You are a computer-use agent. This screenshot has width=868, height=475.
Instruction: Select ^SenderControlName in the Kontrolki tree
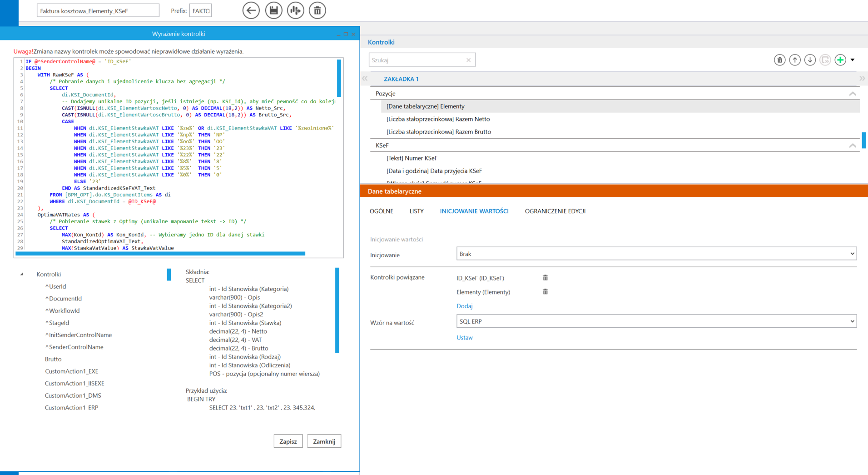pyautogui.click(x=74, y=347)
